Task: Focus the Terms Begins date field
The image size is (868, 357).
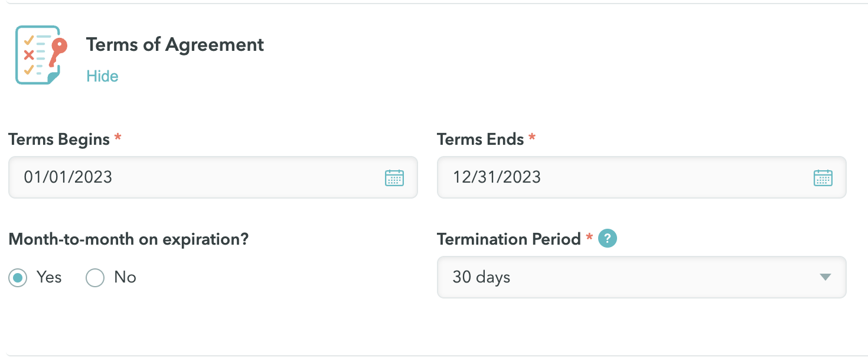Action: click(213, 177)
